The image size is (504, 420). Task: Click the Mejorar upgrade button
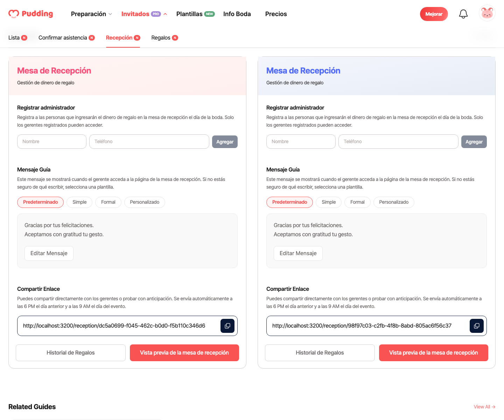434,14
